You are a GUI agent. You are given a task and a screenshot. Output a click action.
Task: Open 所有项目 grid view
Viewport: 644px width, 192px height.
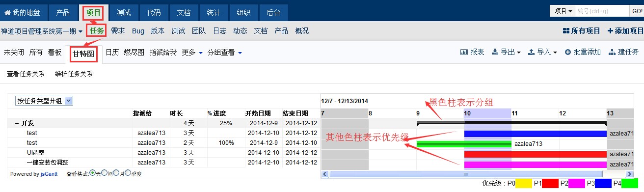coord(581,31)
